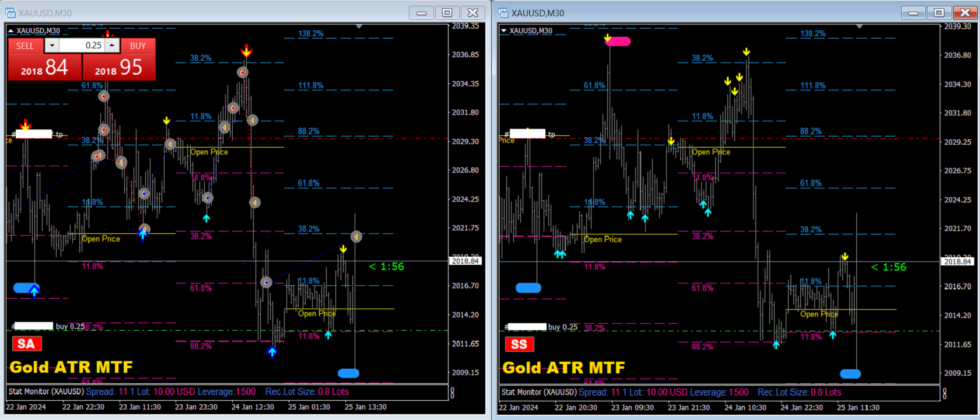
Task: Click the Gold ATR MTF label in right chart
Action: [563, 367]
